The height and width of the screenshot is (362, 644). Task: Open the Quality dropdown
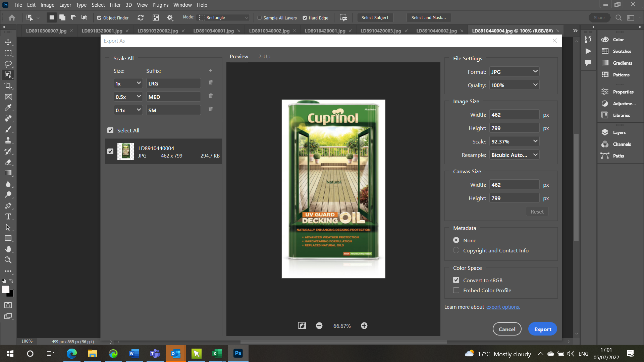514,85
